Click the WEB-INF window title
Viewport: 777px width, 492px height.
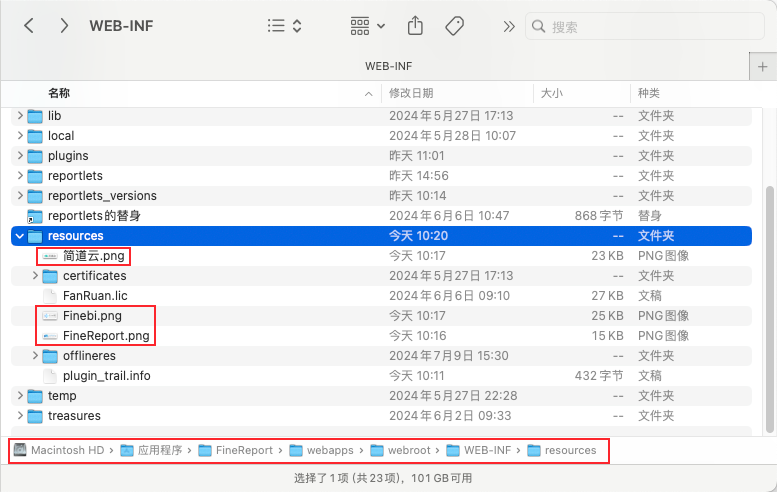121,26
